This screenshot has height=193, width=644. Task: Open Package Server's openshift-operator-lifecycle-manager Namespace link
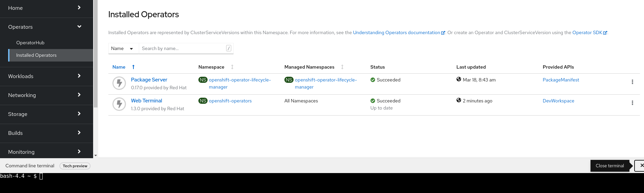[240, 83]
